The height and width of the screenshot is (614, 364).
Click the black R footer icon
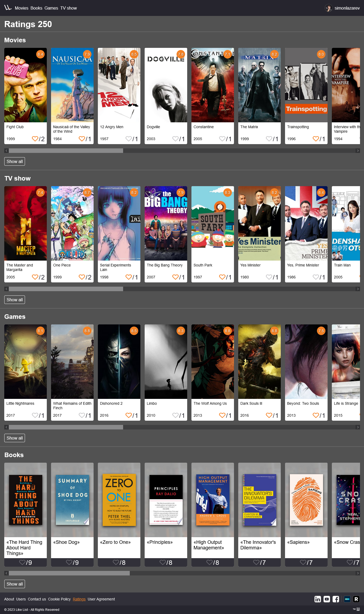[356, 599]
